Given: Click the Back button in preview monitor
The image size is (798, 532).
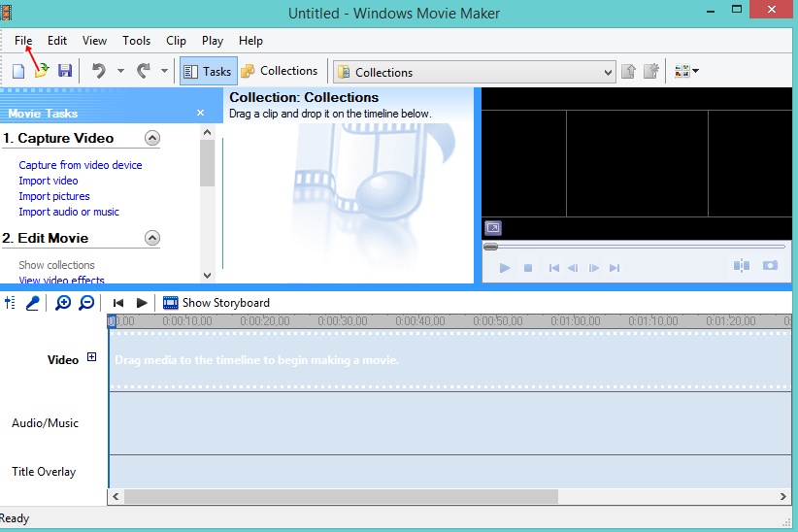Looking at the screenshot, I should 554,268.
